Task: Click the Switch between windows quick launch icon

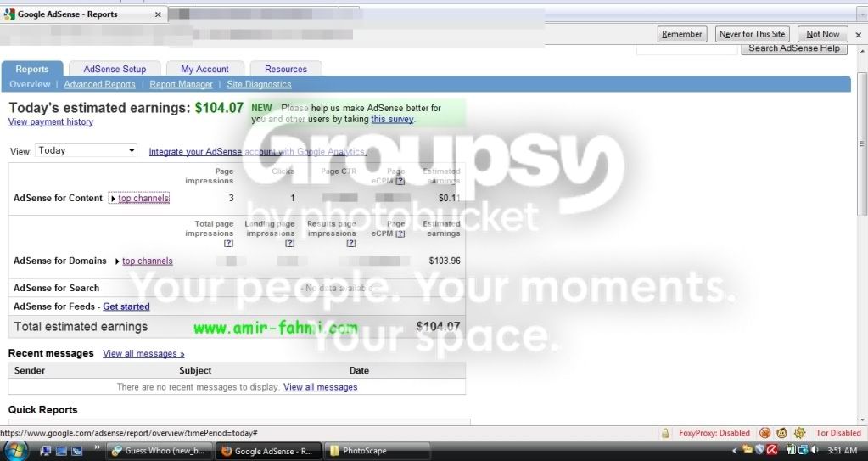Action: pos(61,451)
